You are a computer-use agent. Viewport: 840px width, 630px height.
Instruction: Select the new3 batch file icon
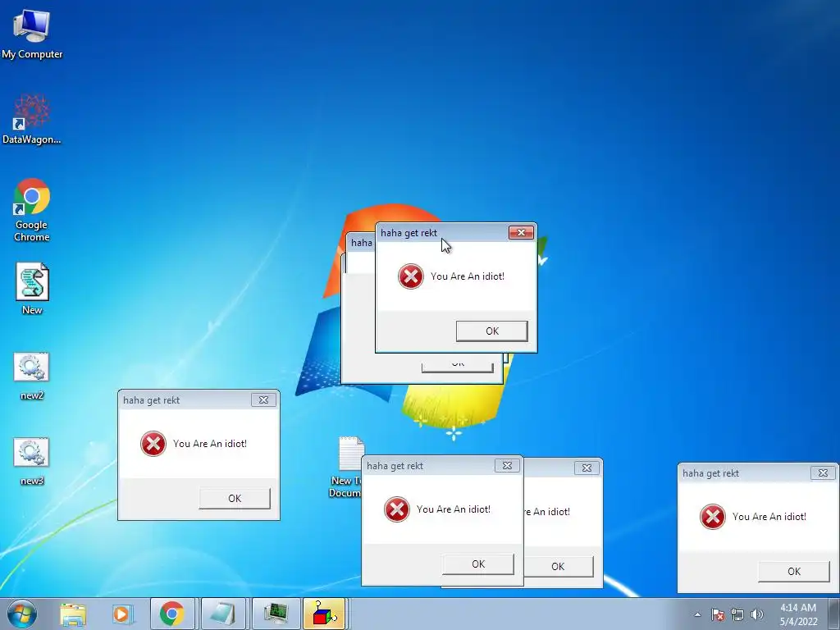[32, 461]
